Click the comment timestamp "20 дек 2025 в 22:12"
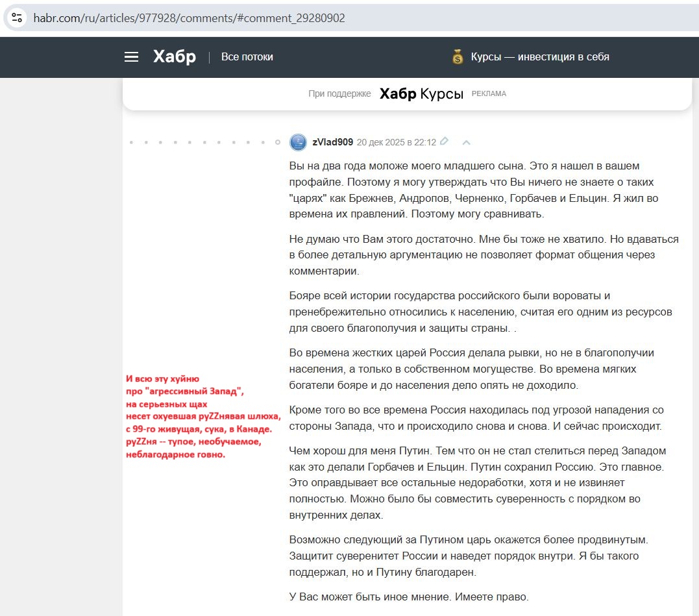Viewport: 699px width, 616px height. (x=396, y=142)
